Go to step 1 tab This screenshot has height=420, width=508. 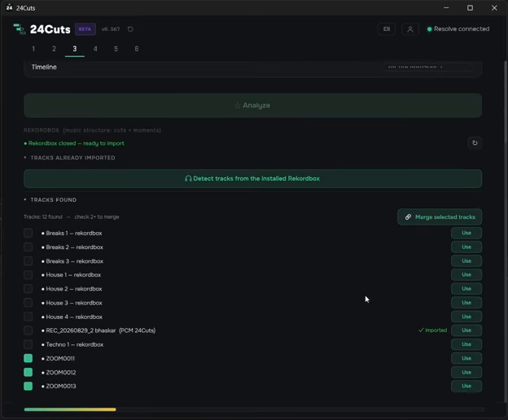pos(33,49)
